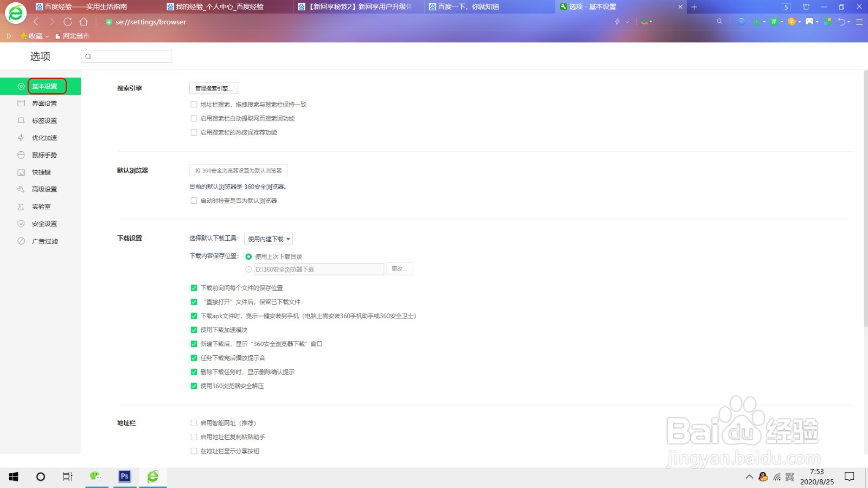Expand the arrow beside lightning icon
This screenshot has width=868, height=488.
[627, 22]
